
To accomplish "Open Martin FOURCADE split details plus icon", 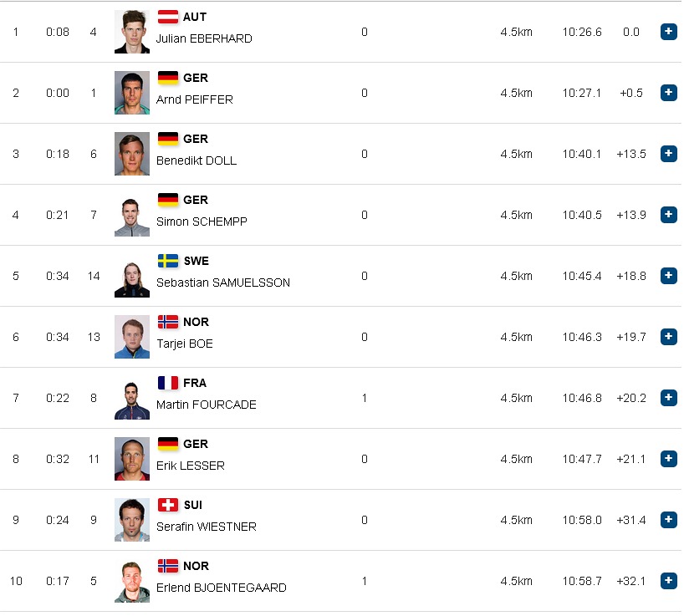I will coord(668,398).
